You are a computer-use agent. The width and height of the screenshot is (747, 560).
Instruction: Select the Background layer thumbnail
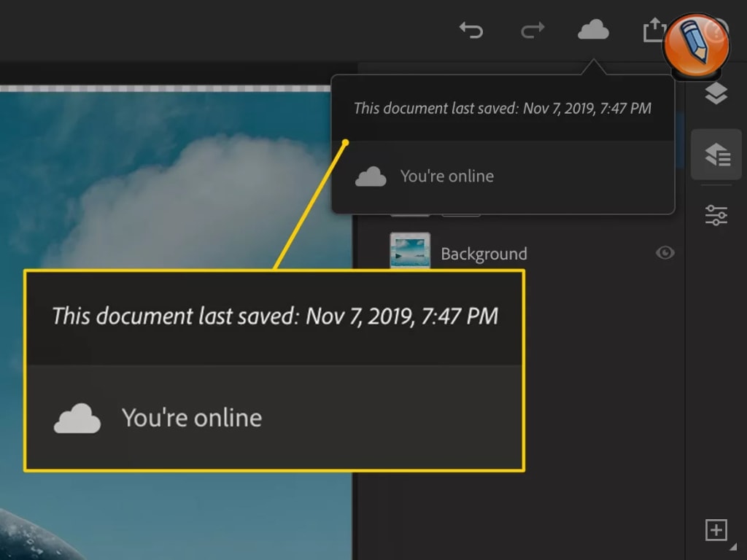[410, 251]
